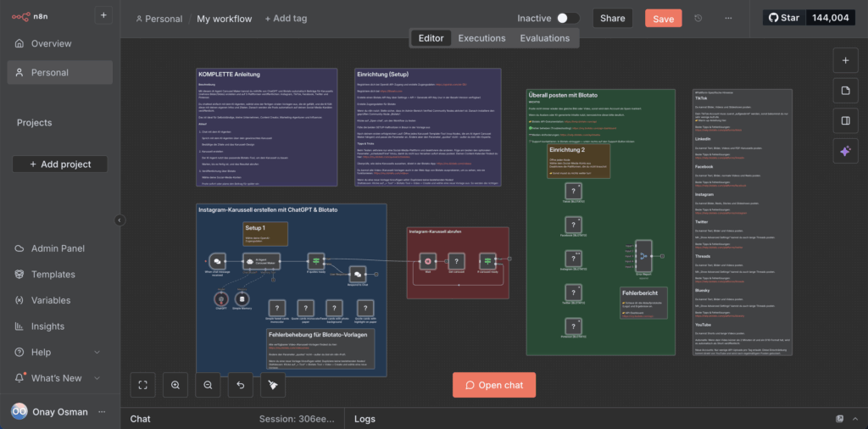Toggle the Inactive workflow switch
Image resolution: width=868 pixels, height=429 pixels.
pyautogui.click(x=567, y=19)
